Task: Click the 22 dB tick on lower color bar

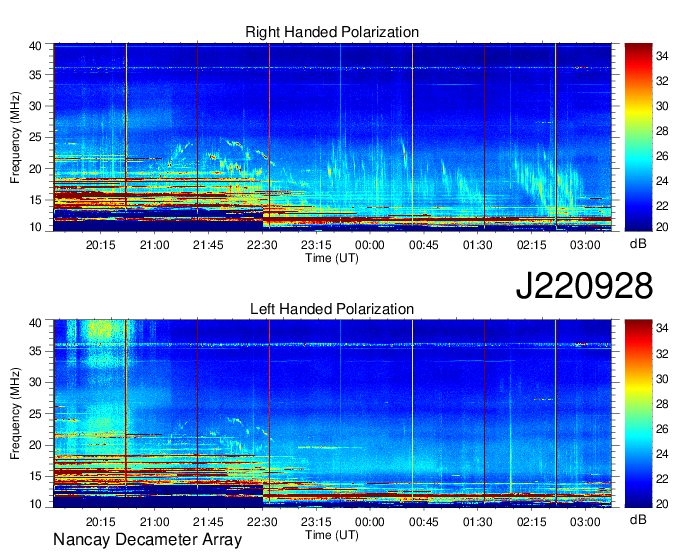Action: click(x=662, y=479)
